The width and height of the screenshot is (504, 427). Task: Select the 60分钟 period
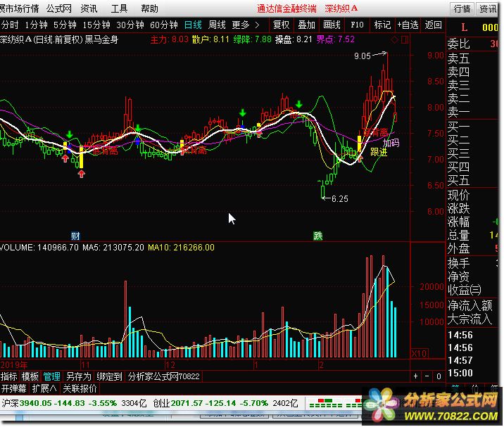tap(163, 25)
